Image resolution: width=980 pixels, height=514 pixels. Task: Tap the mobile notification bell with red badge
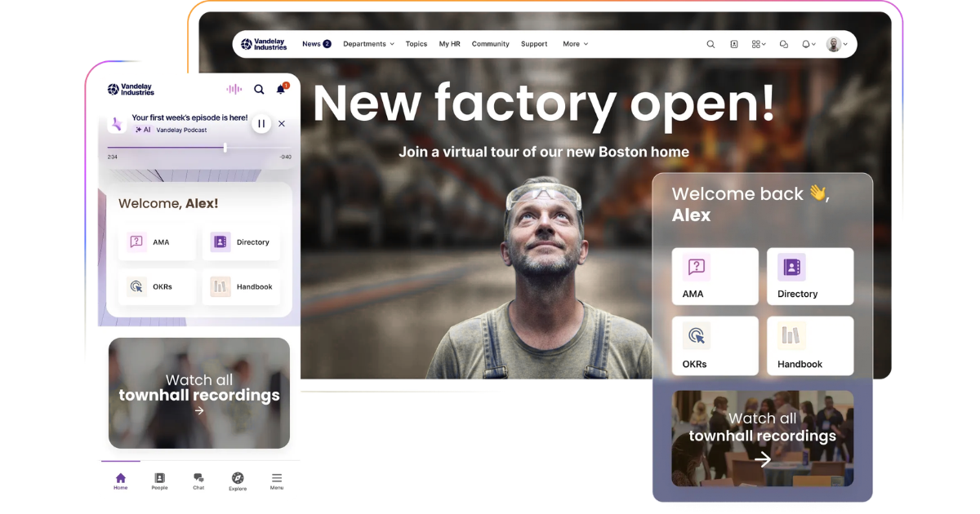pyautogui.click(x=281, y=89)
